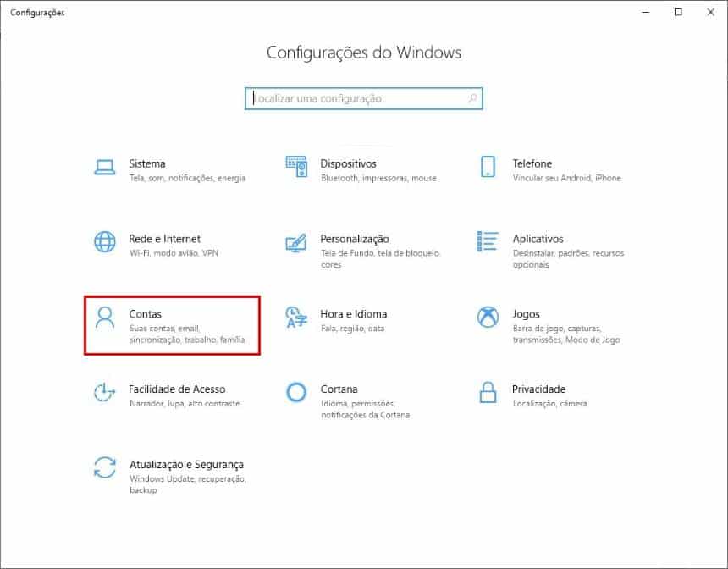Screen dimensions: 728x569
Task: Click the Facilidade de Acesso icon
Action: pos(104,393)
